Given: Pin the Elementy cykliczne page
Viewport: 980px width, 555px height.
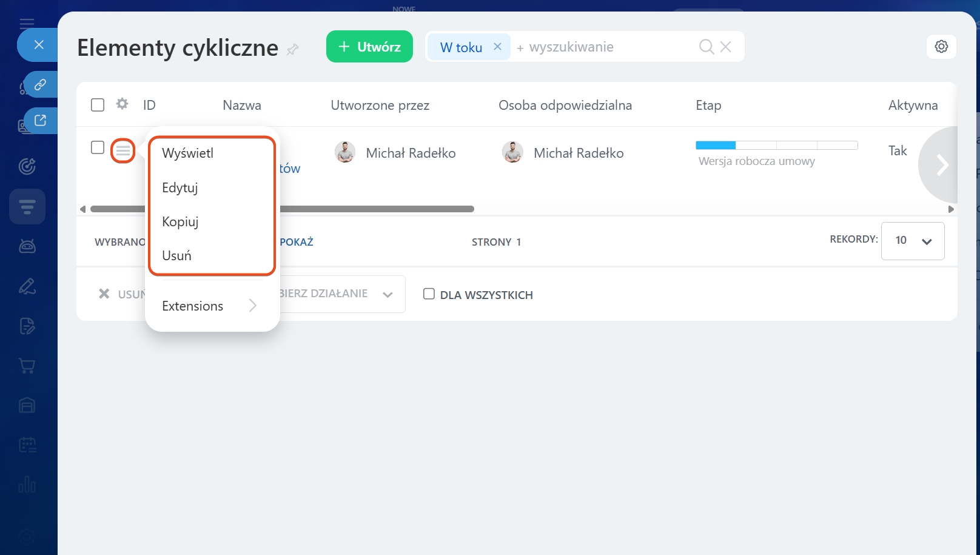Looking at the screenshot, I should click(293, 49).
